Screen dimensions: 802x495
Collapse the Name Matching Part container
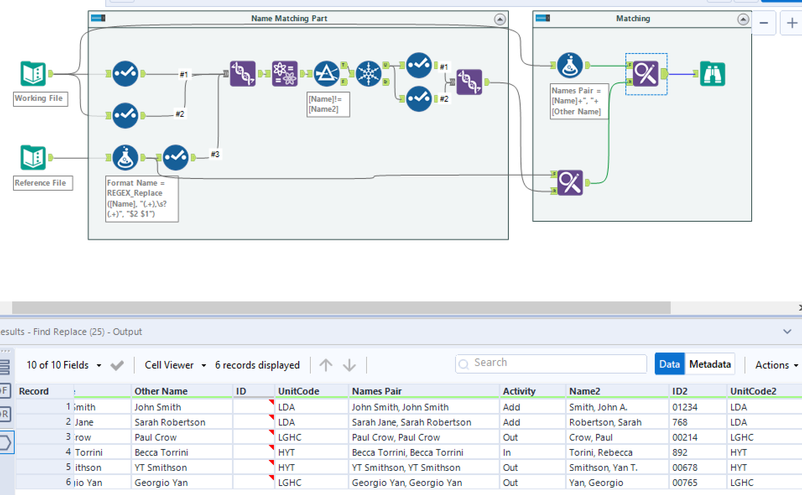[500, 19]
